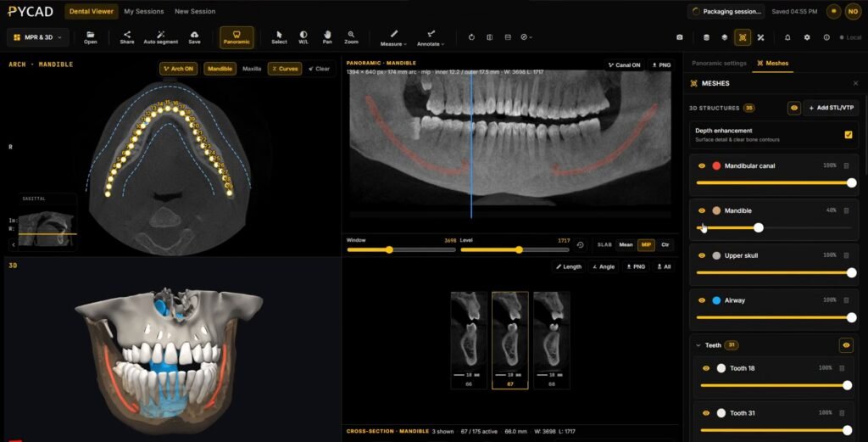Toggle all 3D structures visibility eye
Viewport: 868px width, 442px height.
[793, 108]
